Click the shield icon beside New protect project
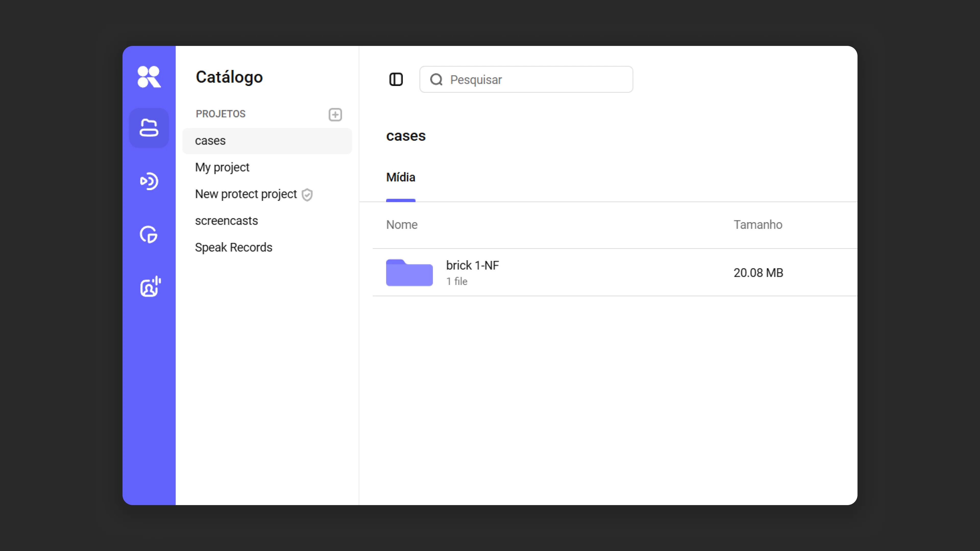 (x=307, y=195)
